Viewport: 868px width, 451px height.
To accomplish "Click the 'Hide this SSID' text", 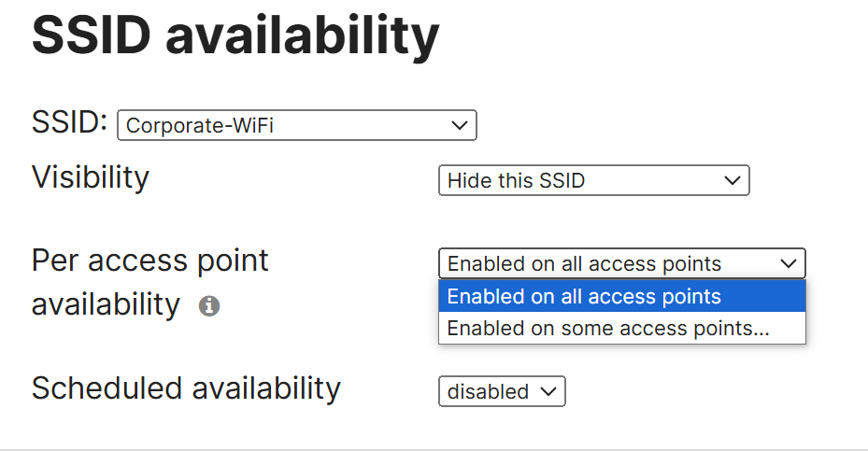I will 516,180.
